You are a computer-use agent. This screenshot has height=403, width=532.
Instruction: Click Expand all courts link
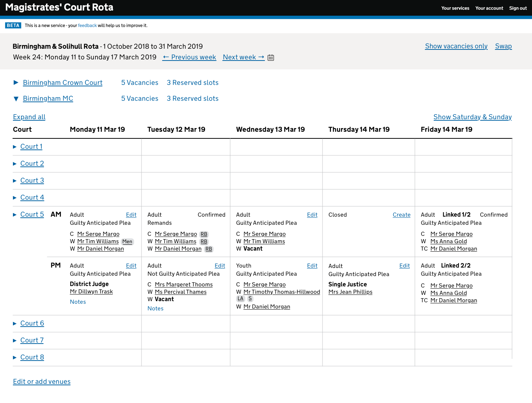[x=29, y=117]
